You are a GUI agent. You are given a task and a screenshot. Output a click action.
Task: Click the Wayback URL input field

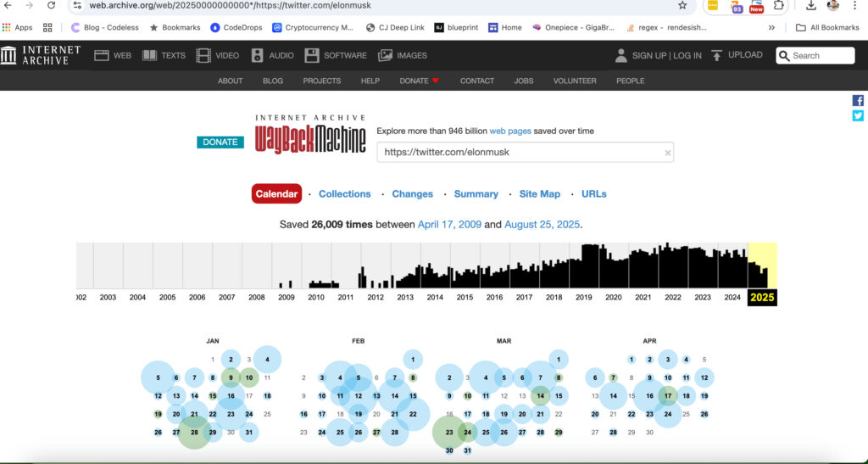click(526, 153)
